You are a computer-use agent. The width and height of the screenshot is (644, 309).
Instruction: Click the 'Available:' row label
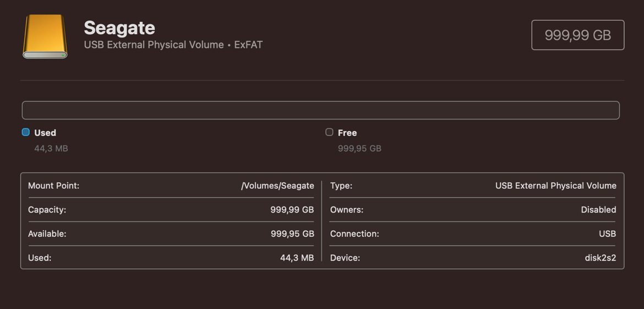[47, 234]
